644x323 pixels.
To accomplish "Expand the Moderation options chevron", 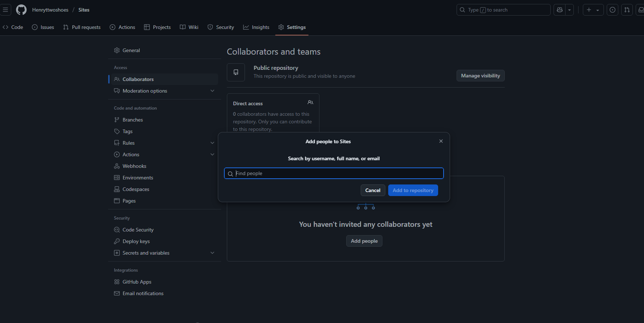I will pos(212,91).
